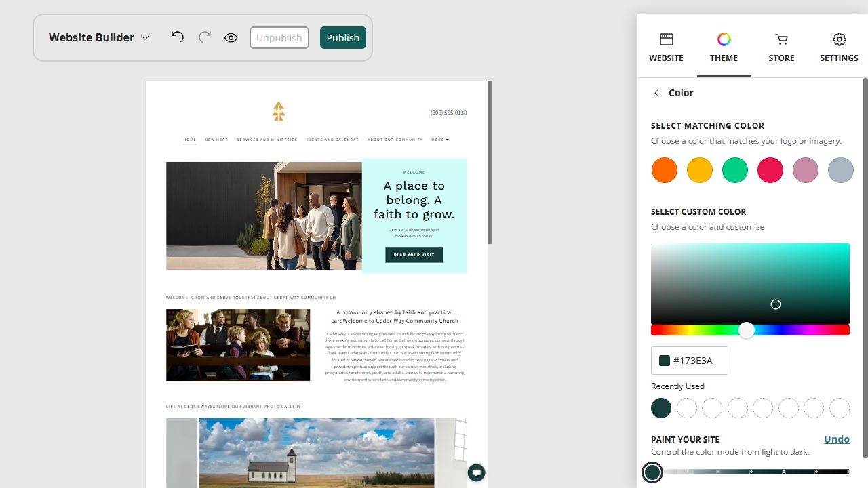Select the green matching color swatch

pos(735,170)
